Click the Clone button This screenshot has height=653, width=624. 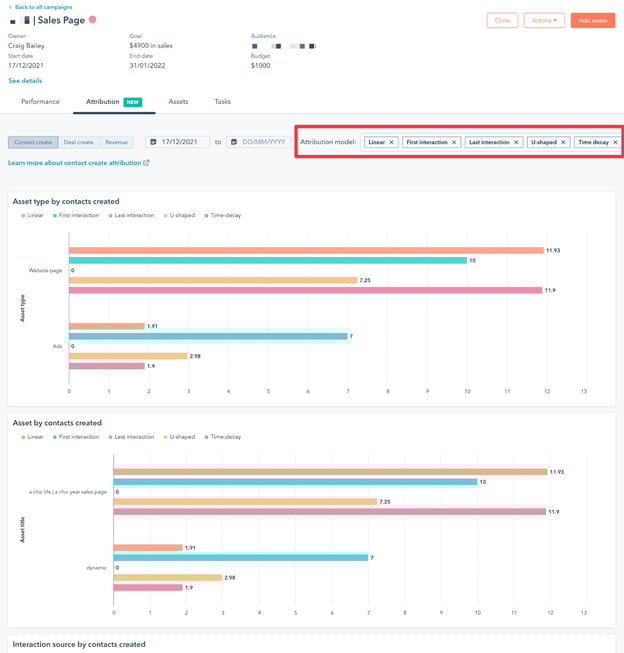(502, 20)
